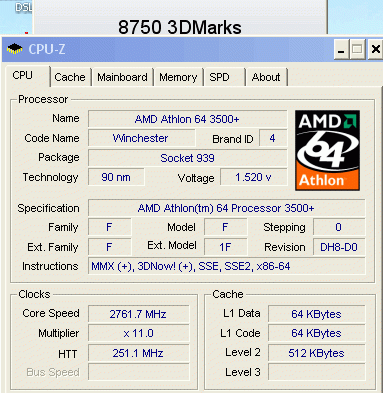Click the Code Name value Winchester
383x393 pixels.
(141, 138)
